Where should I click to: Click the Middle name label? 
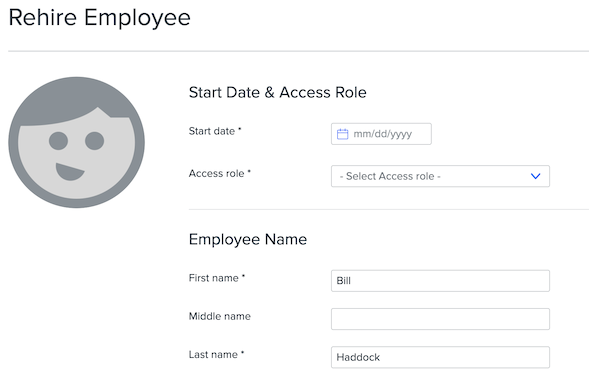point(220,316)
